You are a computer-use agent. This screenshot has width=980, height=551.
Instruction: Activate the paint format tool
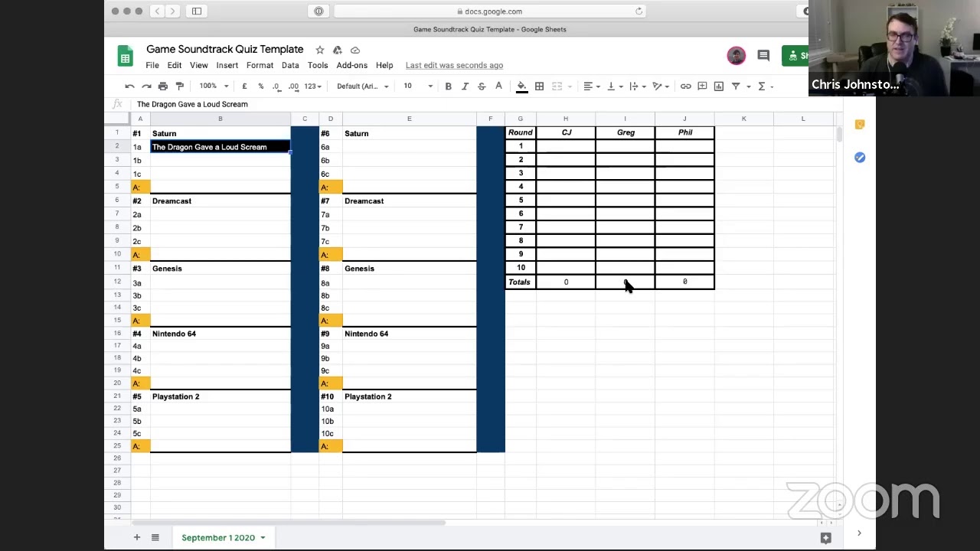point(180,86)
